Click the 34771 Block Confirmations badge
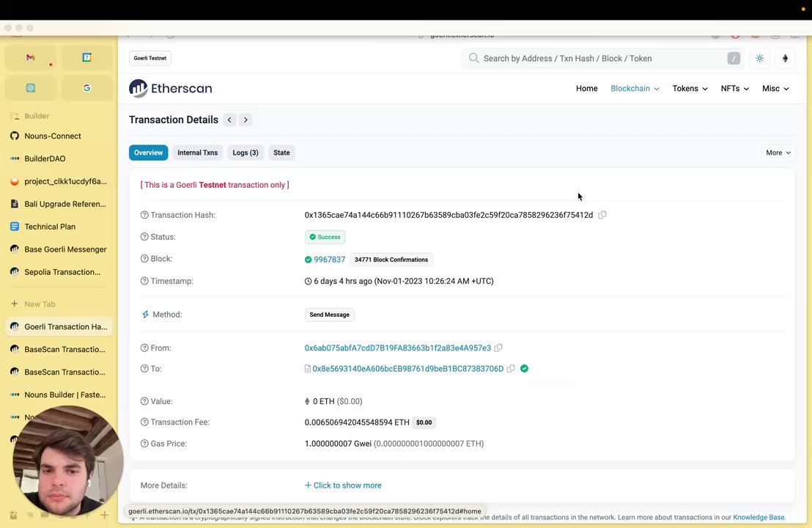812x528 pixels. [391, 260]
